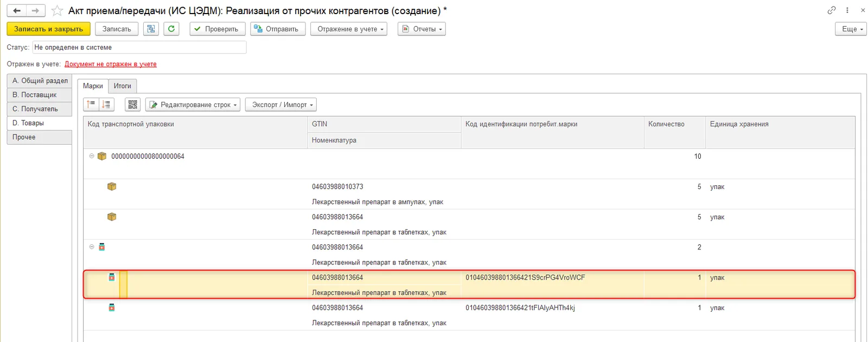The height and width of the screenshot is (342, 868).
Task: Switch to the Итоги tab
Action: (123, 86)
